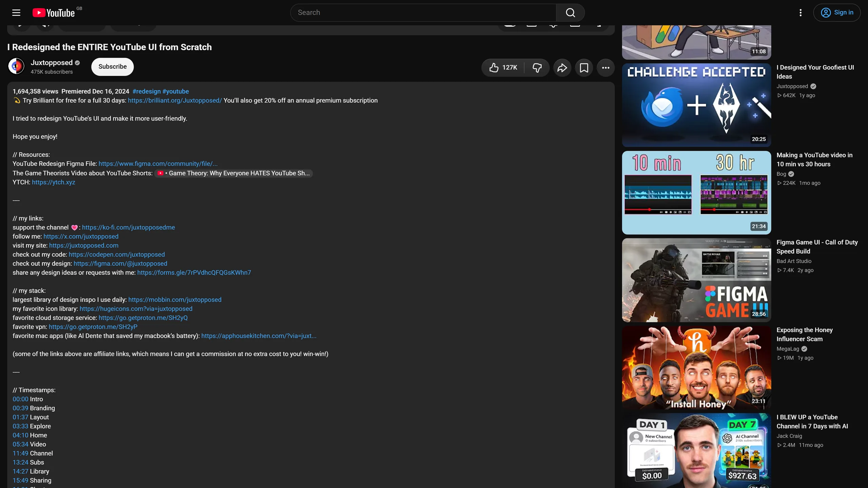Open the share arrow button
The height and width of the screenshot is (488, 868).
[562, 67]
